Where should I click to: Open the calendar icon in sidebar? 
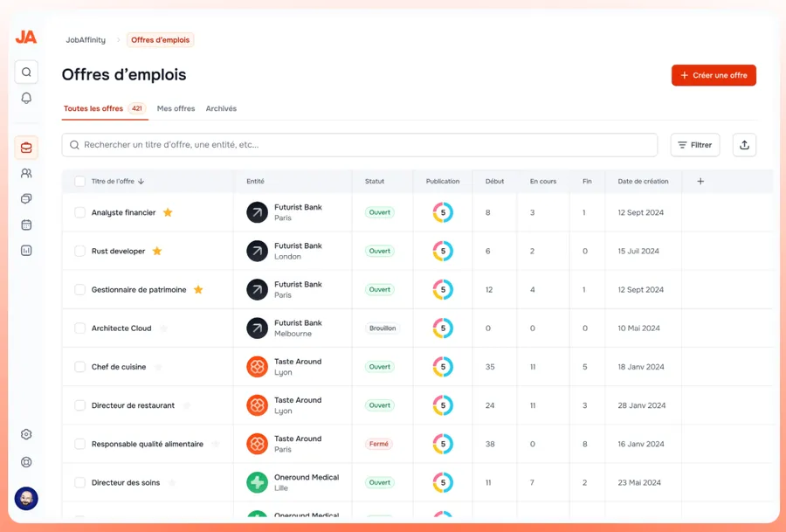26,225
